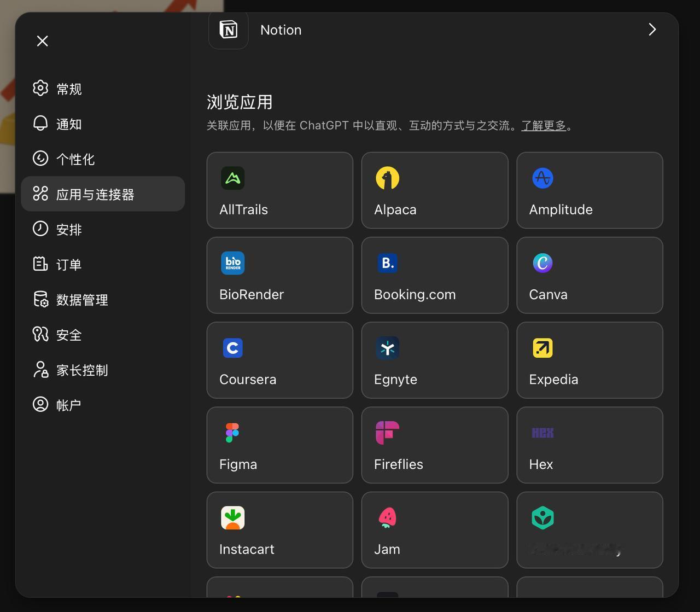Click the Amplitude blue logo icon
Image resolution: width=700 pixels, height=612 pixels.
coord(542,178)
